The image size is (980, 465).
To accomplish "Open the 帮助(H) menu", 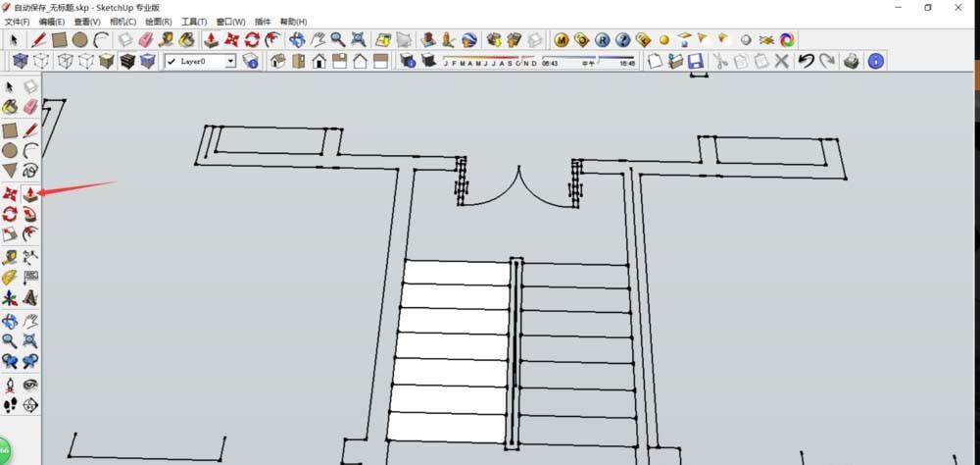I will click(293, 22).
